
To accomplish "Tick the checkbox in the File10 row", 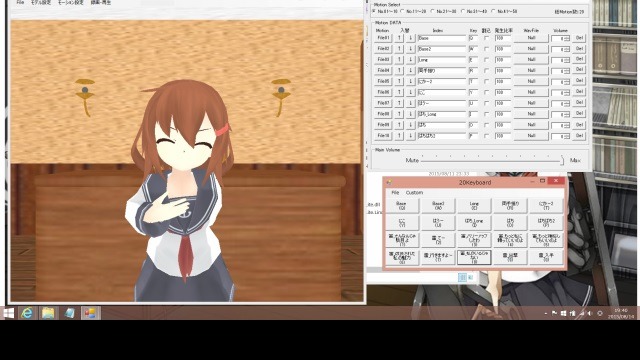I will coord(486,136).
